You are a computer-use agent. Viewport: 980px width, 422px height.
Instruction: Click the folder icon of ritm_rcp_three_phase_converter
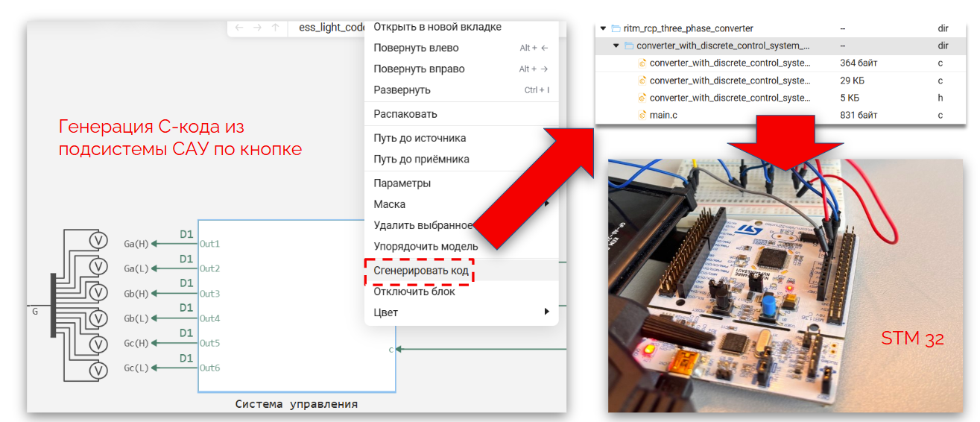pyautogui.click(x=616, y=28)
